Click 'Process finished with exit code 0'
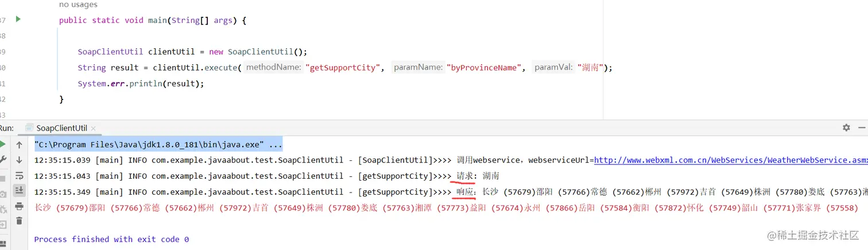868x250 pixels. (x=111, y=239)
